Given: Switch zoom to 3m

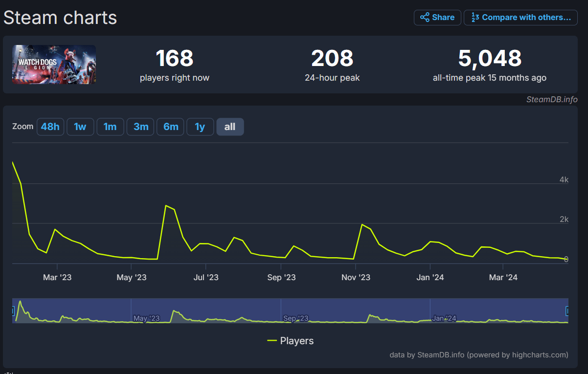Looking at the screenshot, I should [141, 127].
